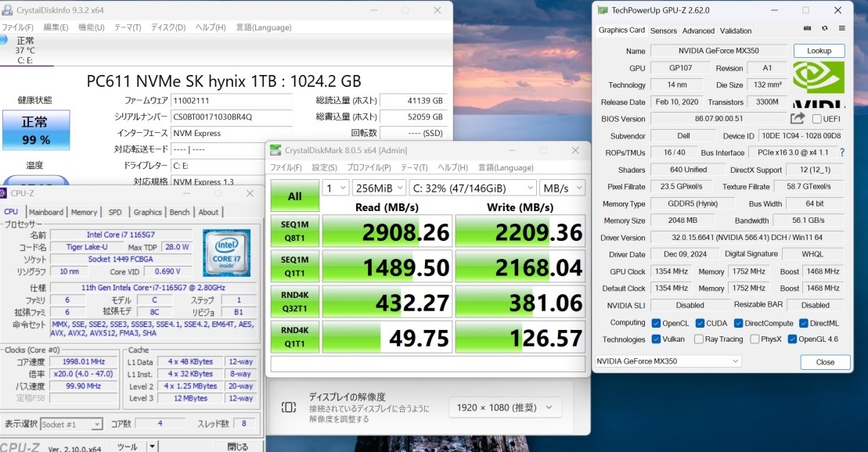Click the Lookup button in GPU-Z

pos(819,51)
